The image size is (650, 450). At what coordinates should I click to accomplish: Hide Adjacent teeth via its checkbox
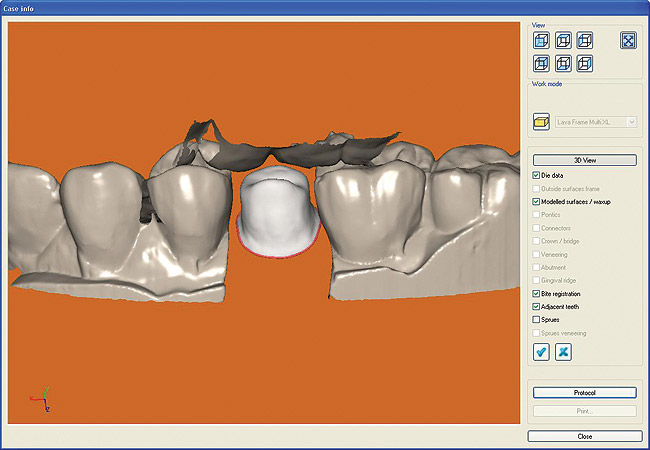click(537, 307)
